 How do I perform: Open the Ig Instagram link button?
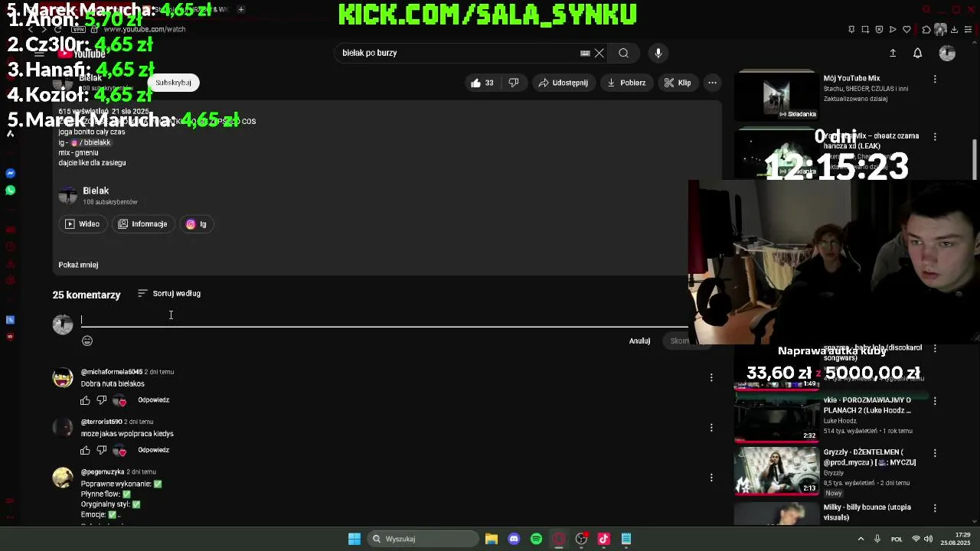[x=197, y=224]
